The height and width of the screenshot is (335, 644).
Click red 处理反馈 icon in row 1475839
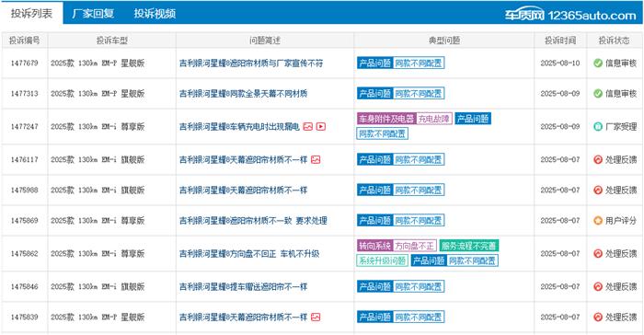598,317
